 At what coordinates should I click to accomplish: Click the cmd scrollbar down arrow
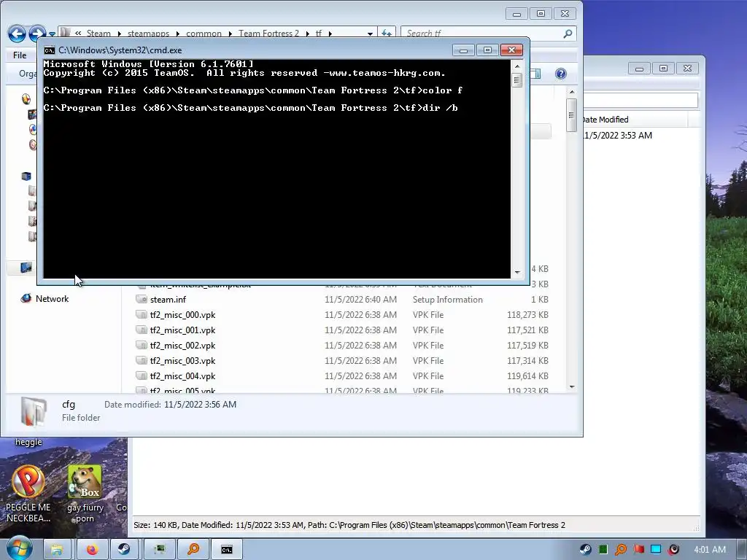pos(517,273)
